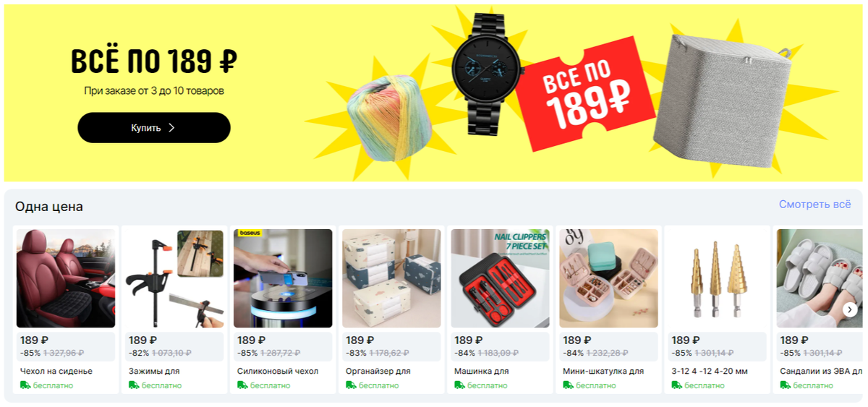Open the EVA sandals product image
The width and height of the screenshot is (868, 407).
point(820,278)
